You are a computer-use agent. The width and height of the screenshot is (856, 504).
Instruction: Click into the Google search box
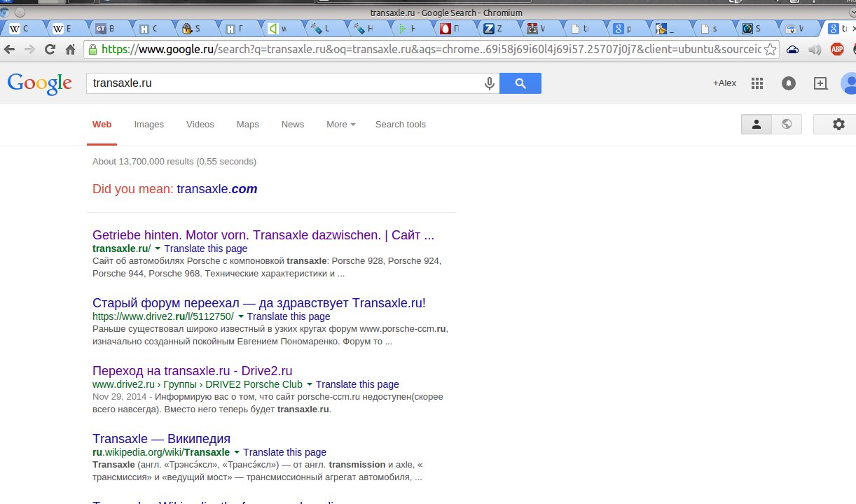point(280,83)
